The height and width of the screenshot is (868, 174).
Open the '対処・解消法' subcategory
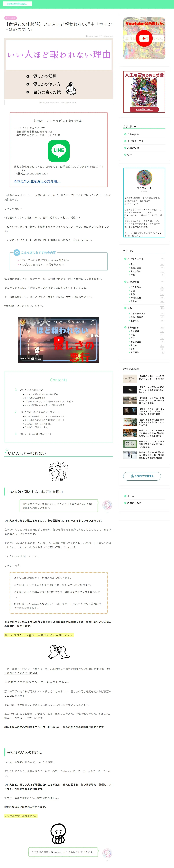[137, 317]
